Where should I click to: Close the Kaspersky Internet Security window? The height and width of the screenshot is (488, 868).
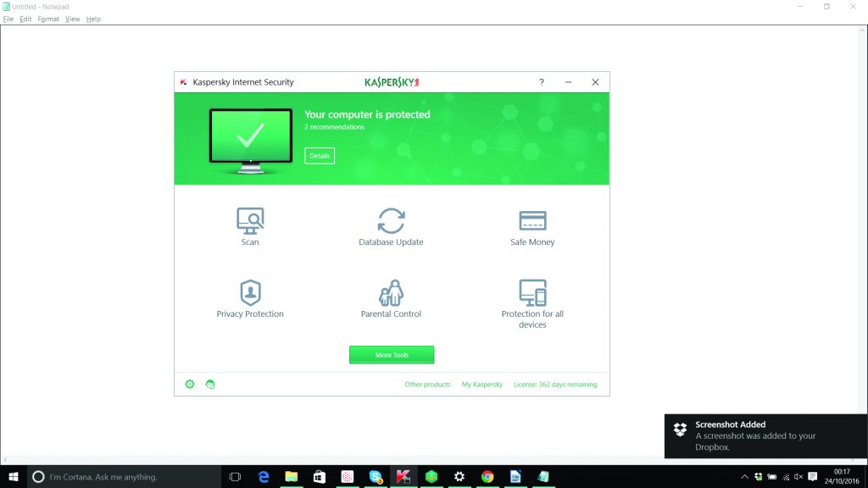tap(595, 82)
